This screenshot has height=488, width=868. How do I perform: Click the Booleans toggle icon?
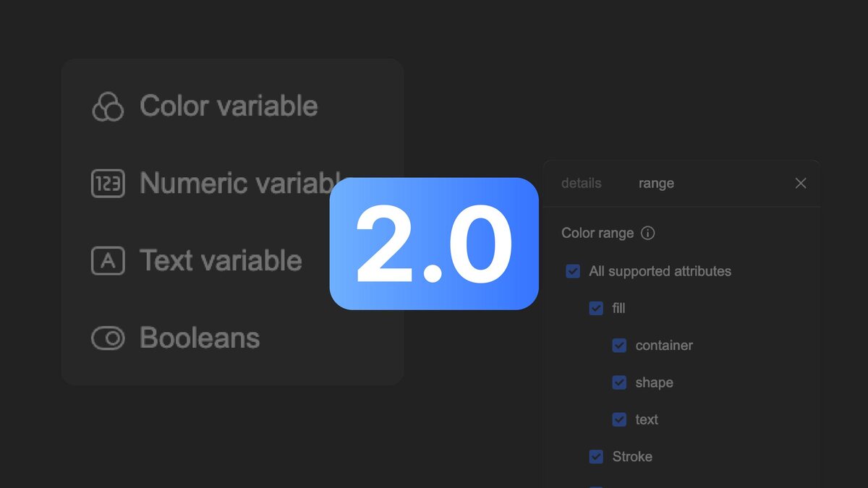click(x=109, y=338)
